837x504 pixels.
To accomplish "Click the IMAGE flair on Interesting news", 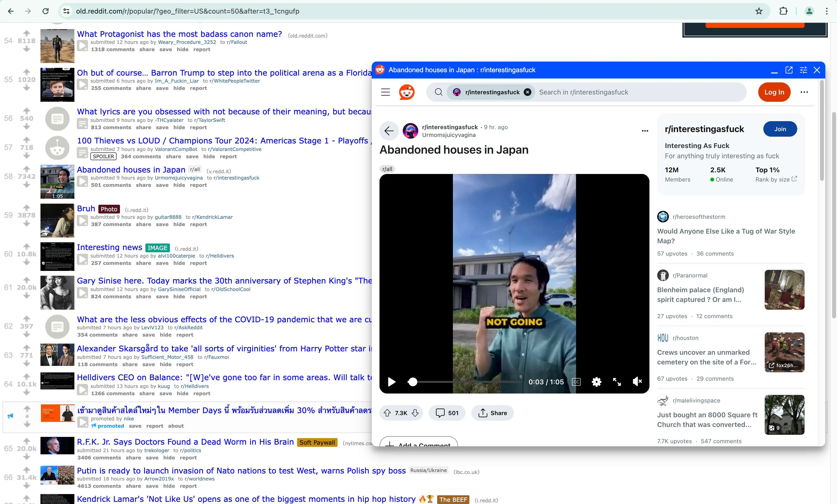I will [158, 248].
